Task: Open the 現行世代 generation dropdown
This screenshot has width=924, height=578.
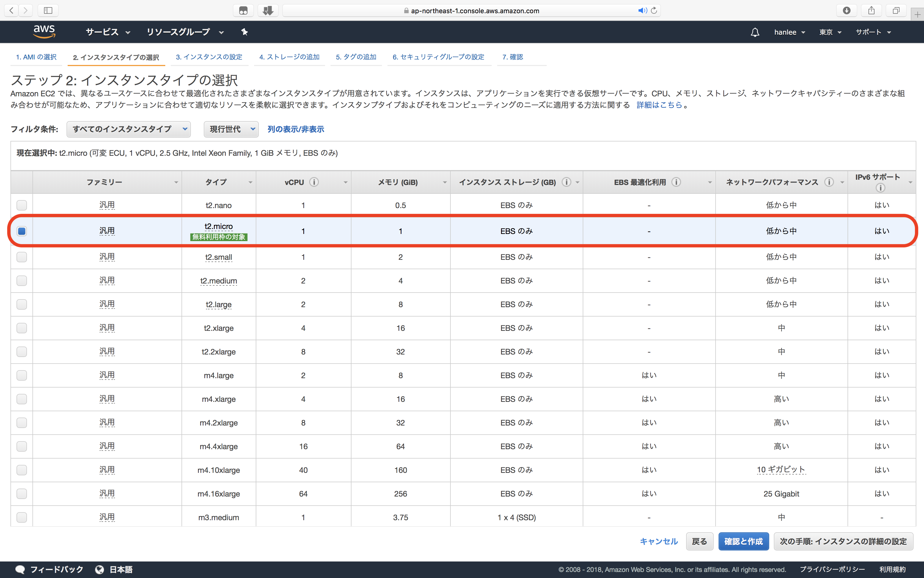Action: tap(231, 129)
